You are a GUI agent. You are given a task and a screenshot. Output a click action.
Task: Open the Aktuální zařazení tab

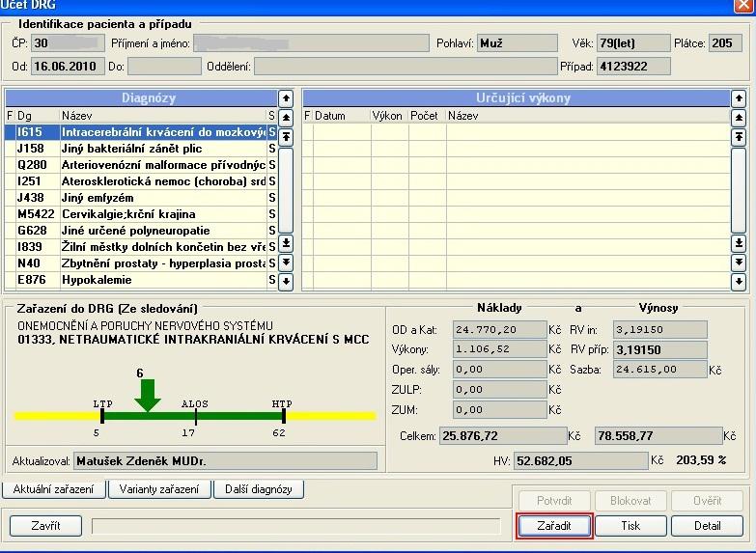(53, 489)
